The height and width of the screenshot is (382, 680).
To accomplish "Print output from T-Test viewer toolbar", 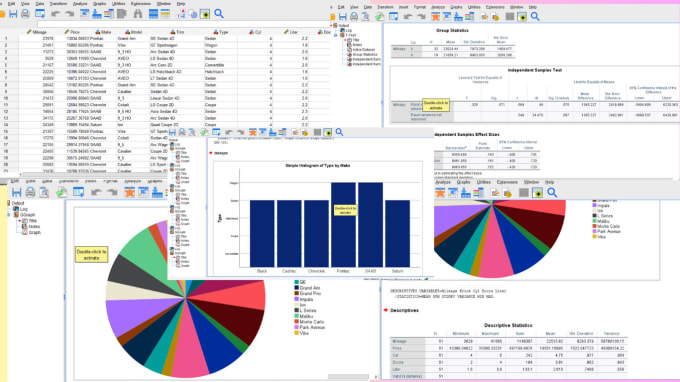I will (x=354, y=17).
